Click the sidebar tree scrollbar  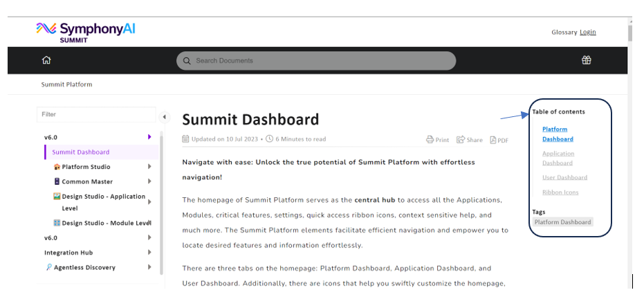[161, 203]
